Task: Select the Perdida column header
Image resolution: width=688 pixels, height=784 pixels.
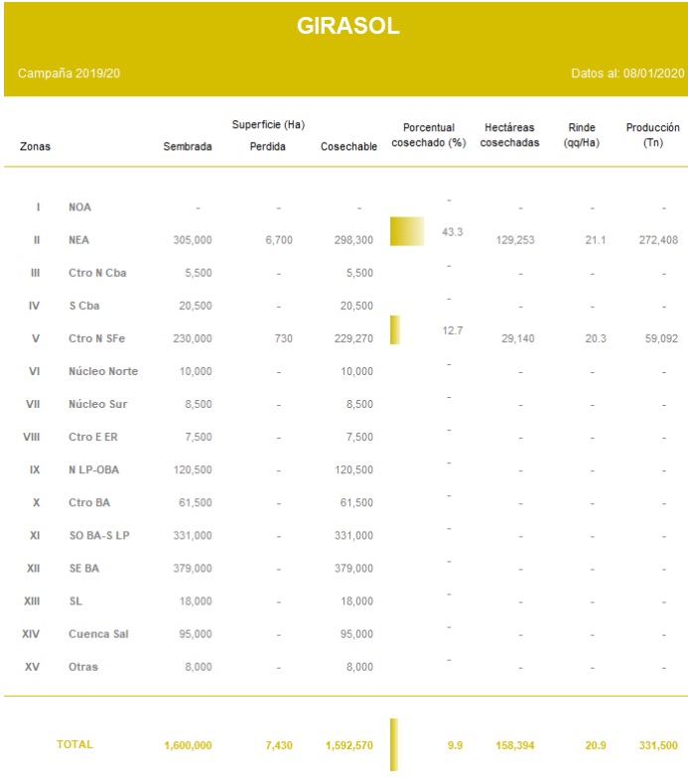Action: tap(268, 147)
